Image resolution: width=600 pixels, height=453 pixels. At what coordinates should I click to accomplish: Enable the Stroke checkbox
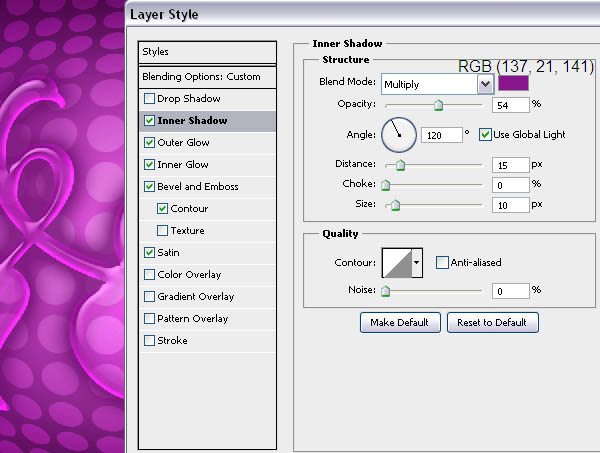click(150, 341)
